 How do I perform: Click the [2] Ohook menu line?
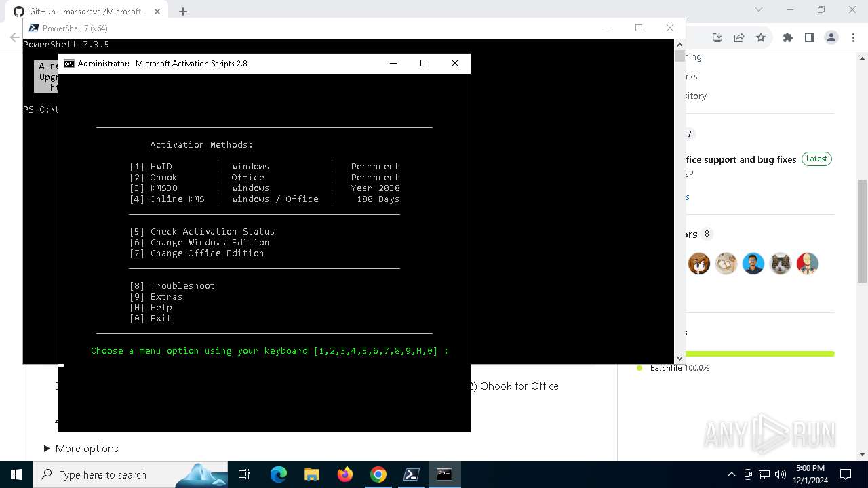(264, 177)
